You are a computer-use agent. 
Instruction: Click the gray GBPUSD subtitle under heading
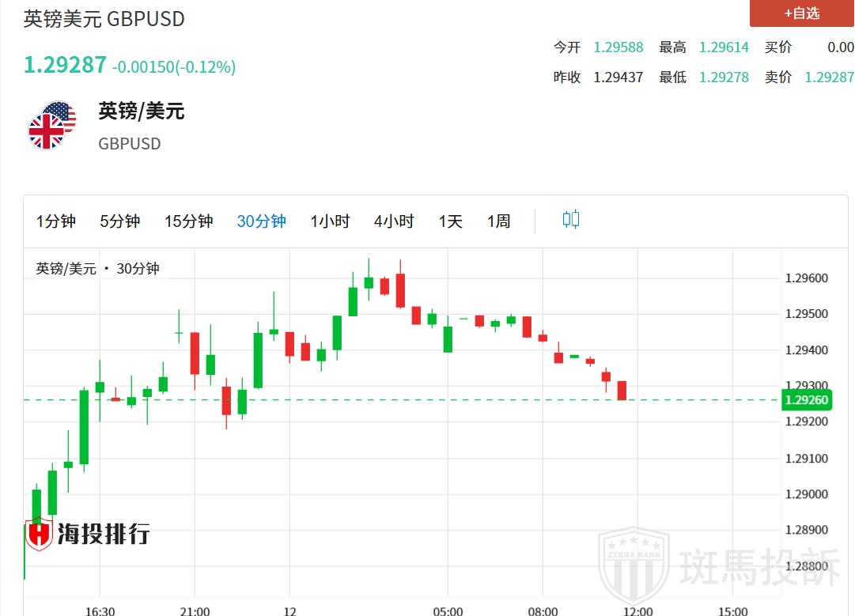coord(129,144)
